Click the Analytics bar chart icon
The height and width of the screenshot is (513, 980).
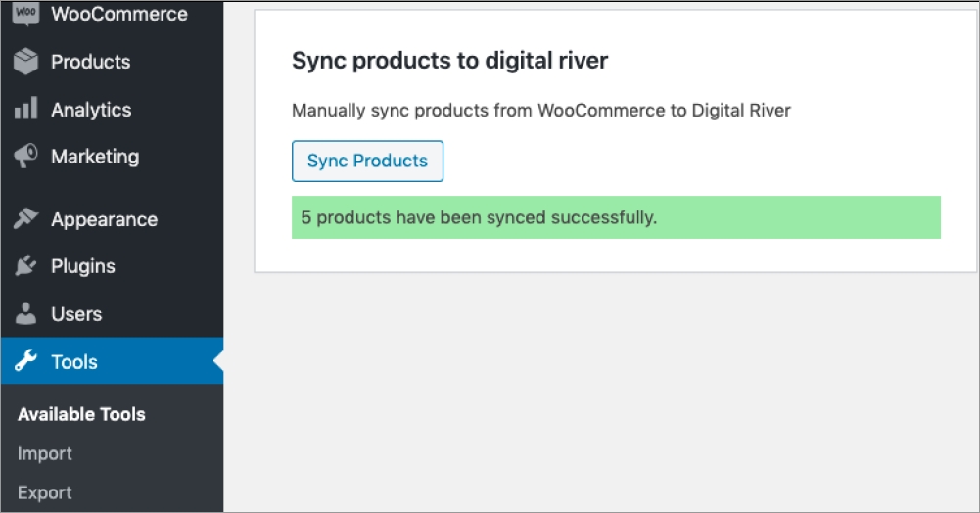click(25, 109)
